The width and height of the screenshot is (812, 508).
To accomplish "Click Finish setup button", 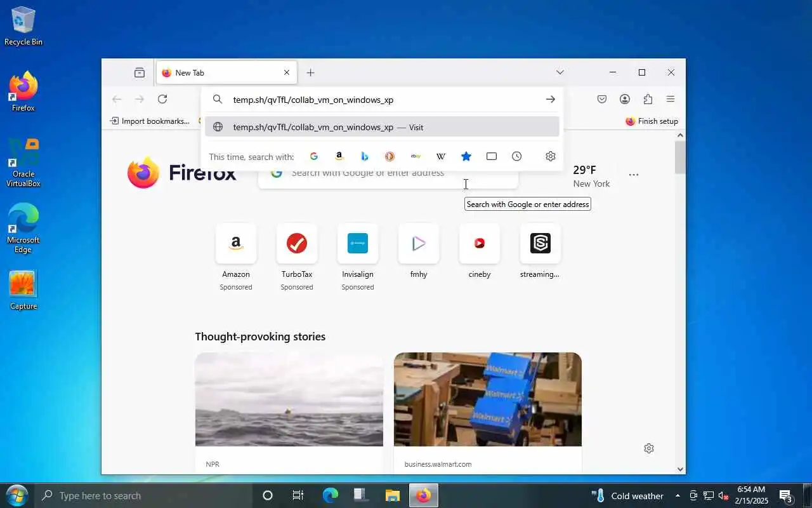I will (652, 121).
